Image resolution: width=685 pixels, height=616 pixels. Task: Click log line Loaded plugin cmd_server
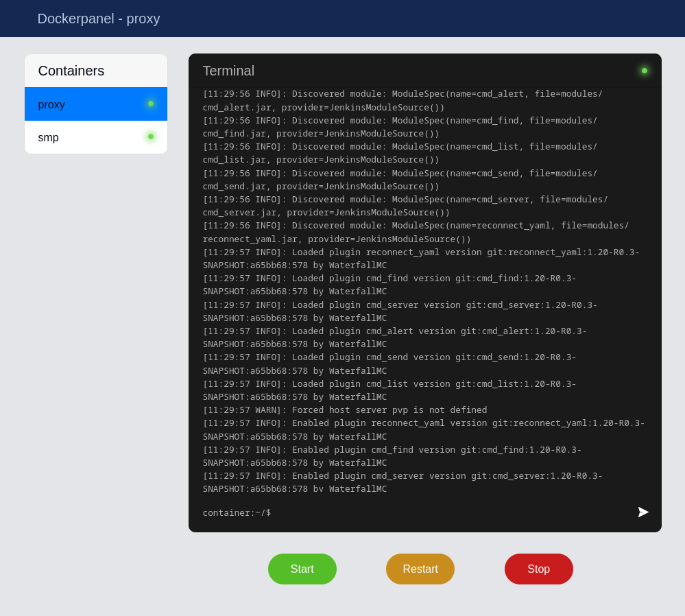pyautogui.click(x=400, y=311)
